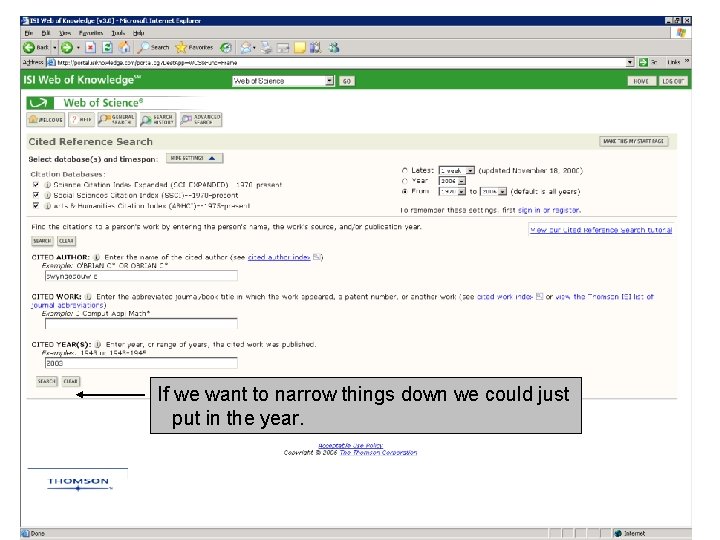Click the GO button beside product dropdown
This screenshot has height=540, width=720.
[x=347, y=81]
